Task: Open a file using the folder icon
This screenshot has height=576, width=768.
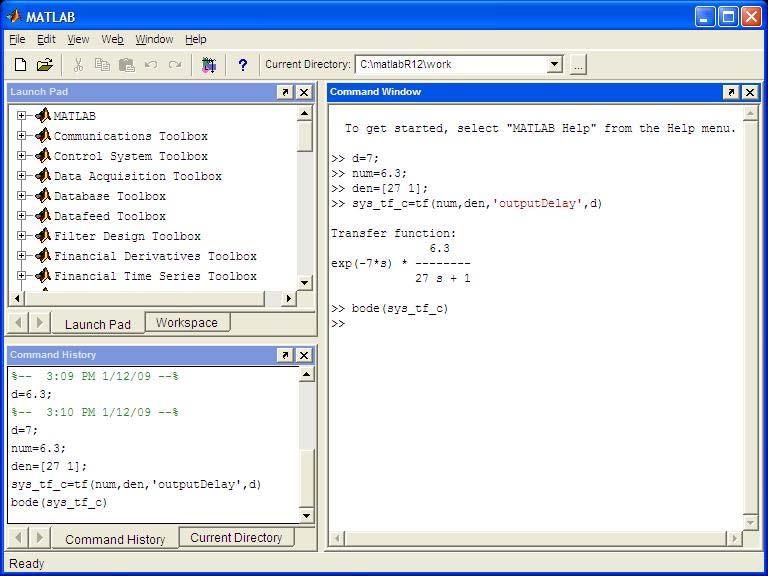Action: [x=45, y=65]
